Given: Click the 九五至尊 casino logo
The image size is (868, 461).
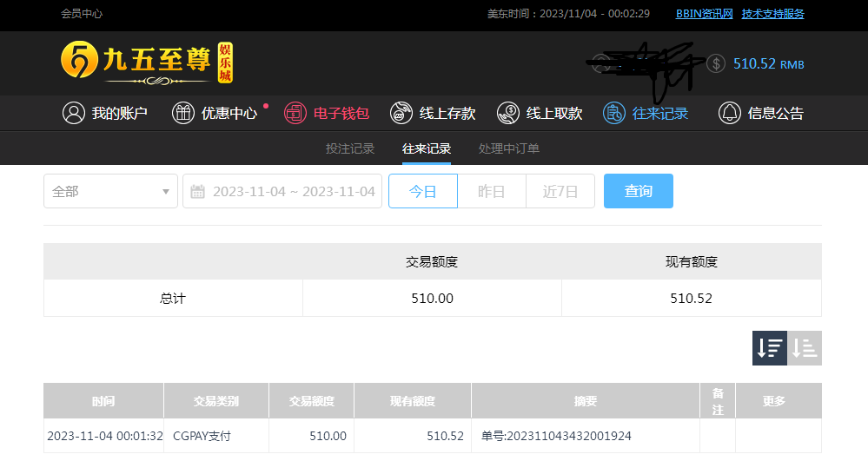Looking at the screenshot, I should pos(147,62).
